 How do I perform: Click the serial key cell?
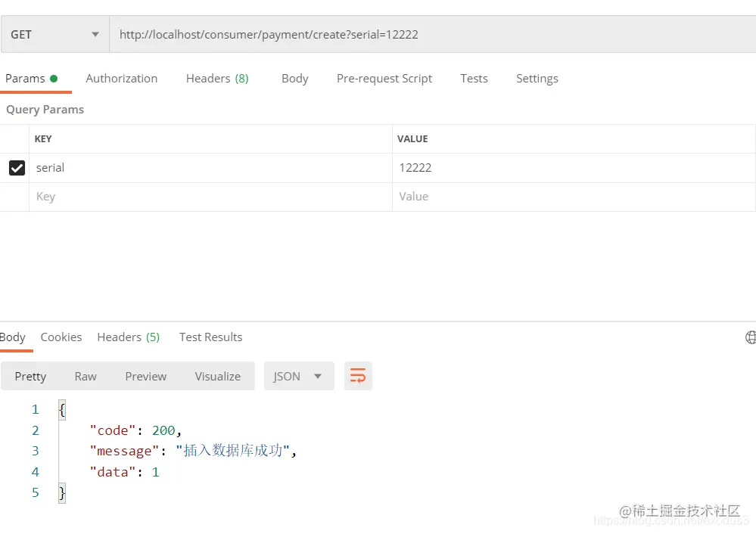pos(210,168)
